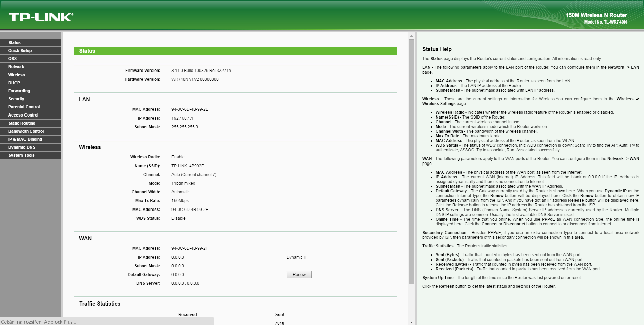Click LAN IP address 192.168.1.1
The width and height of the screenshot is (644, 325).
tap(182, 118)
